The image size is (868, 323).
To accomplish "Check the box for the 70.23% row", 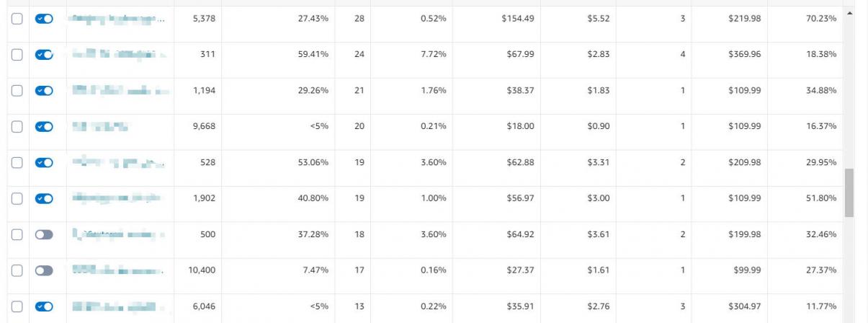I will 17,19.
